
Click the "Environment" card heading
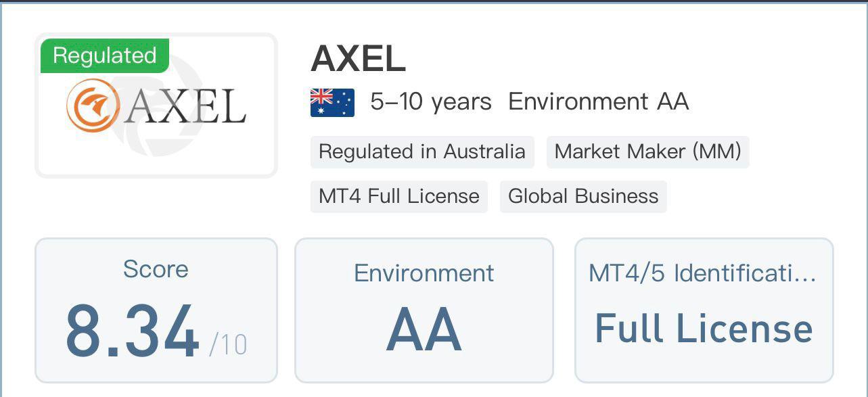pyautogui.click(x=424, y=273)
